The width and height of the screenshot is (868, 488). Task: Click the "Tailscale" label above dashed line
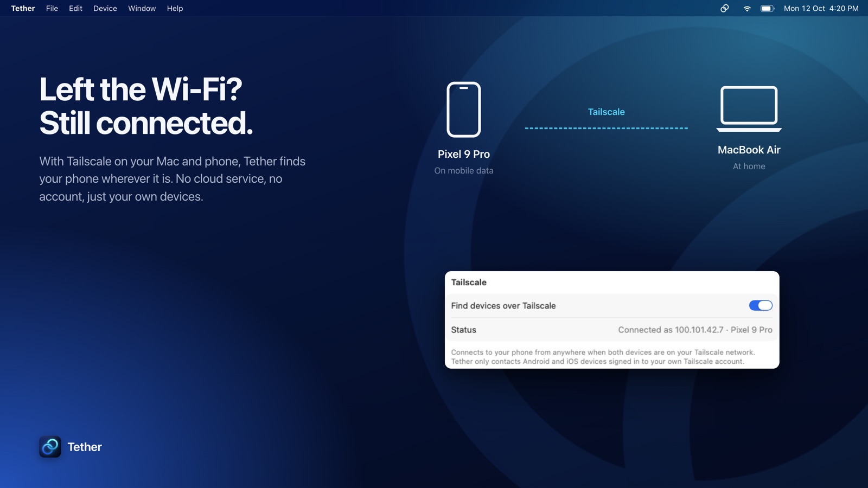[607, 112]
